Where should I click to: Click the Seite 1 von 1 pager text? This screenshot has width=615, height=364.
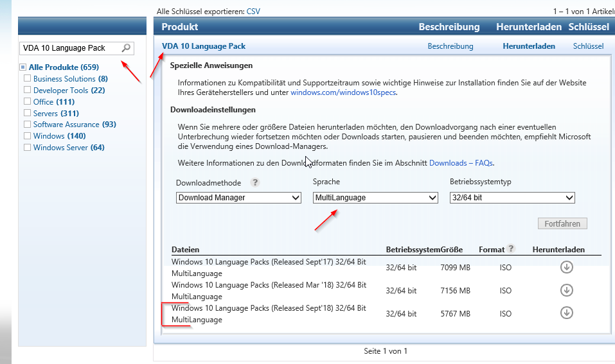[385, 351]
